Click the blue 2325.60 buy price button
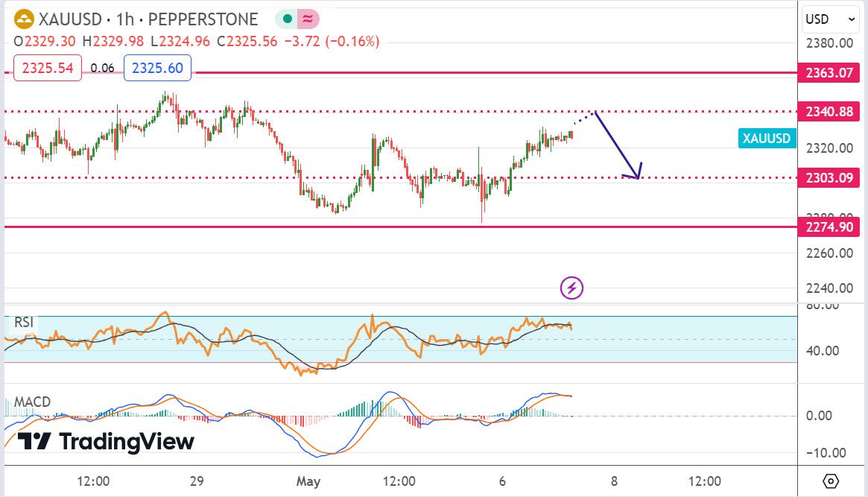This screenshot has width=868, height=497. 157,68
